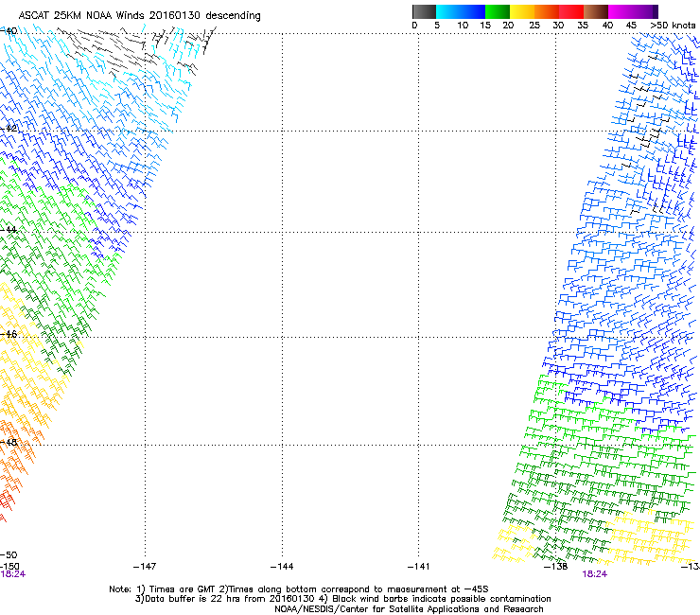Click the orange 25-30 knots legend segment
700x615 pixels.
[547, 11]
